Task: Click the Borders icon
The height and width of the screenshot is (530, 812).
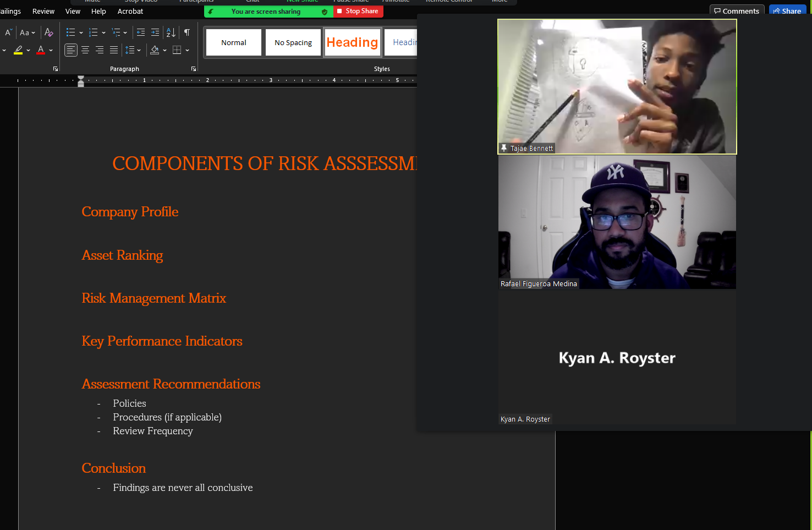Action: pyautogui.click(x=177, y=50)
